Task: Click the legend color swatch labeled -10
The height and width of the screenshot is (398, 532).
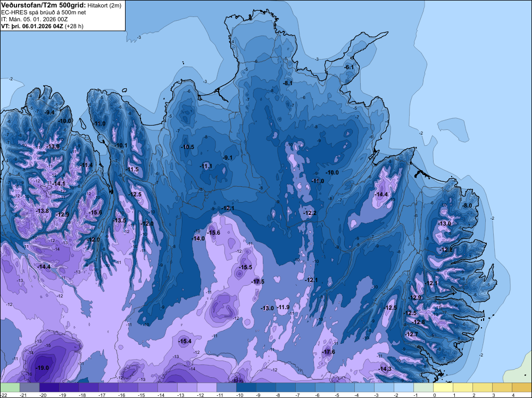Action: coord(246,387)
